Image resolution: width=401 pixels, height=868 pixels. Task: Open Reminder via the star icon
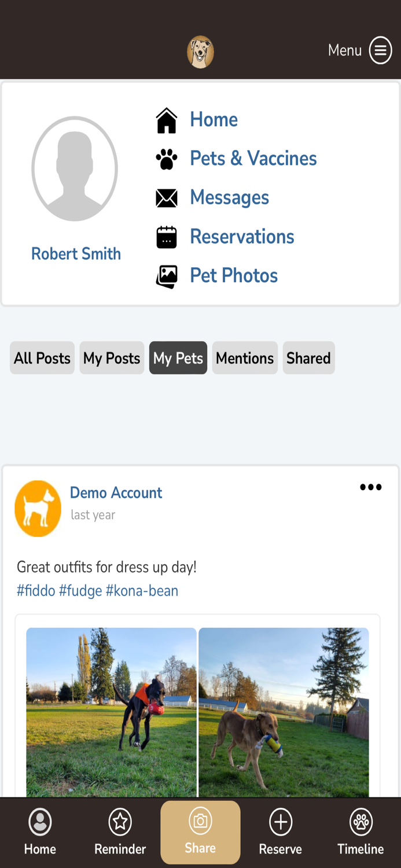pos(120,822)
